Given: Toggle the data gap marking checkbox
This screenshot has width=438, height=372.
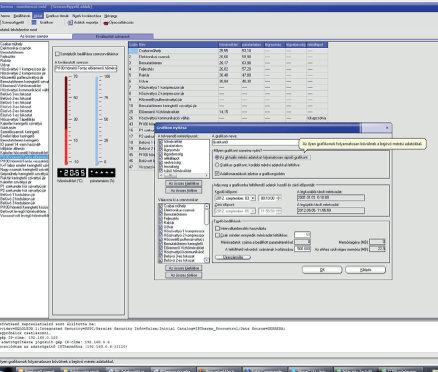Looking at the screenshot, I should 217,173.
